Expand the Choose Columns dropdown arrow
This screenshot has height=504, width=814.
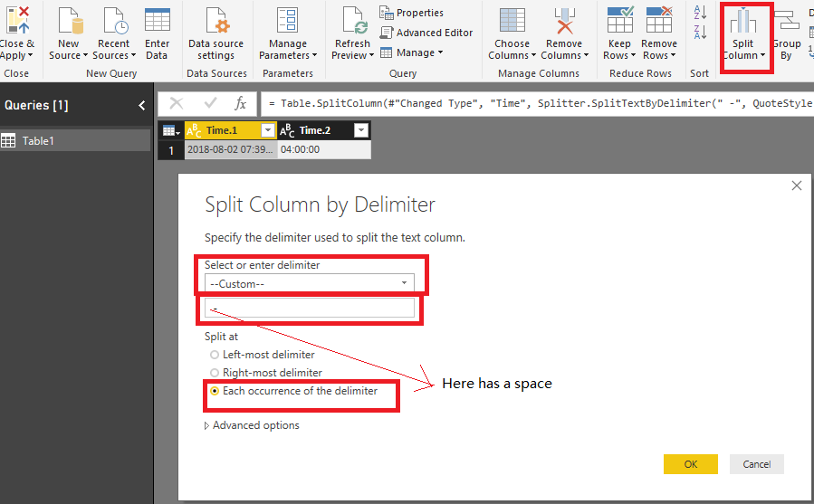pos(533,55)
